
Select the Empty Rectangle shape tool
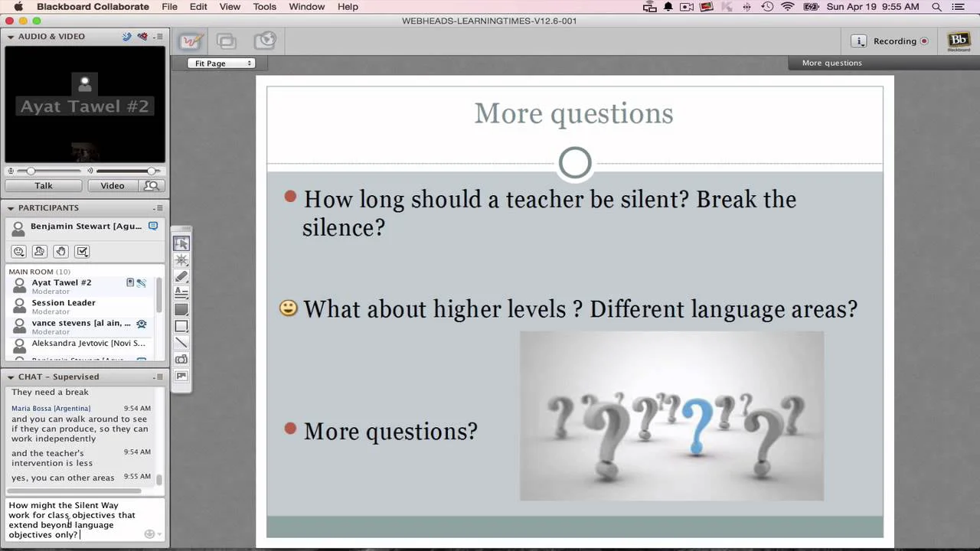coord(181,327)
